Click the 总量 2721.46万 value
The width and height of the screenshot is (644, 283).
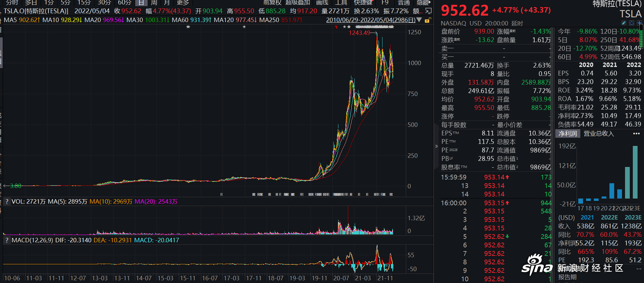(x=479, y=65)
